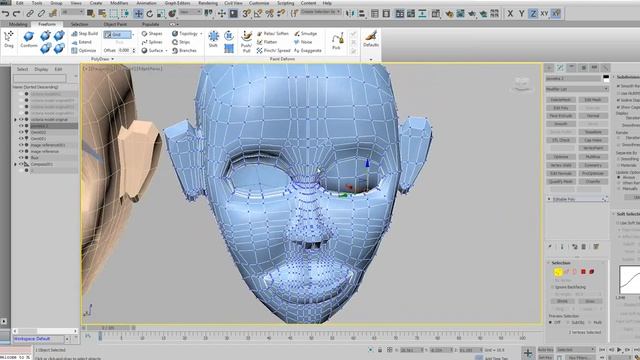
Task: Switch to the Modeling ribbon tab
Action: click(18, 24)
